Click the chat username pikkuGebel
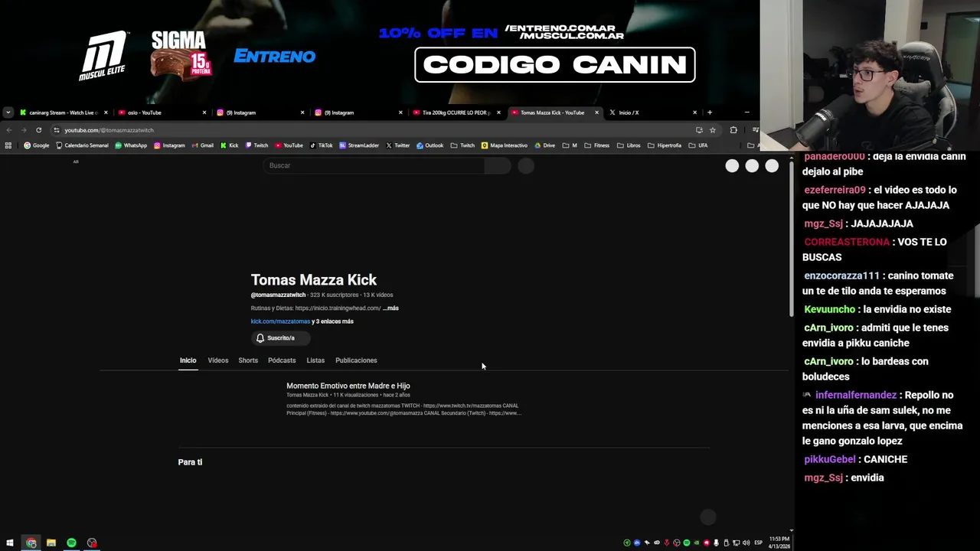Screen dimensions: 980x551 point(829,459)
